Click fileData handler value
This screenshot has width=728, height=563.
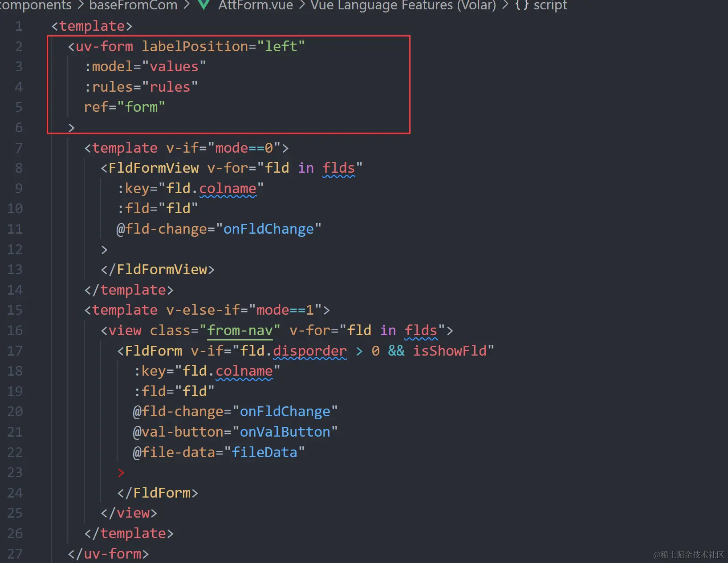[264, 453]
